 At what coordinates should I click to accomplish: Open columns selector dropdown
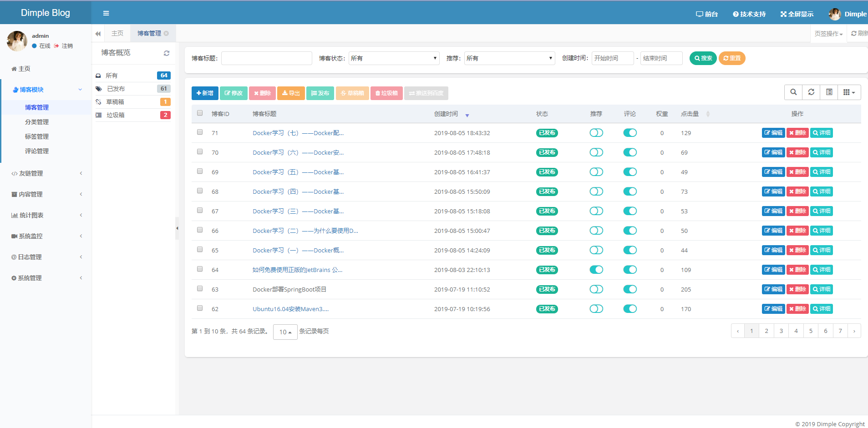(x=849, y=92)
